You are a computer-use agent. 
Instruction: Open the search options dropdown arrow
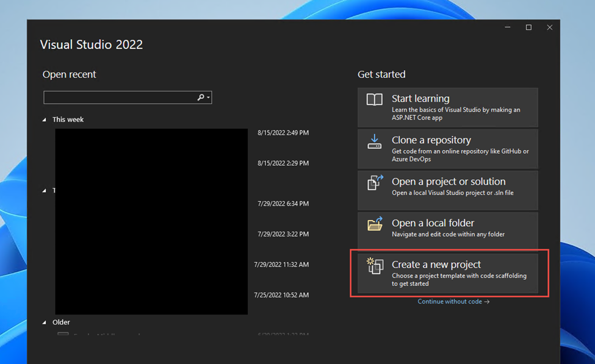point(208,98)
